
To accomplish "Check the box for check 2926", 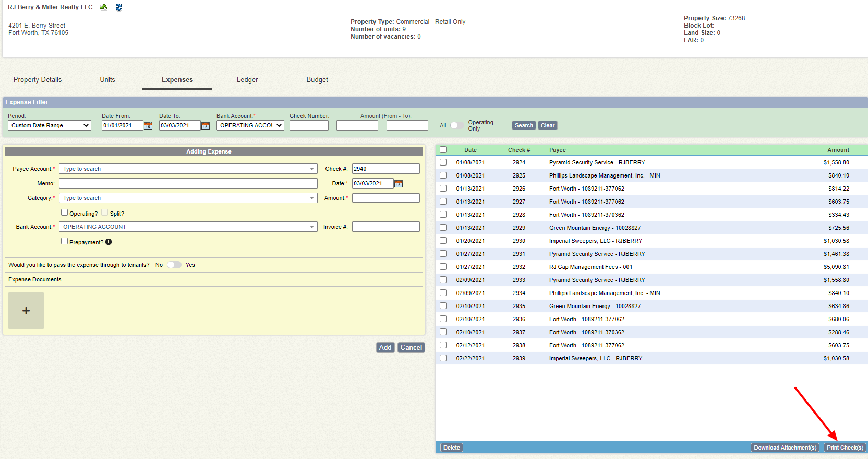I will coord(443,189).
